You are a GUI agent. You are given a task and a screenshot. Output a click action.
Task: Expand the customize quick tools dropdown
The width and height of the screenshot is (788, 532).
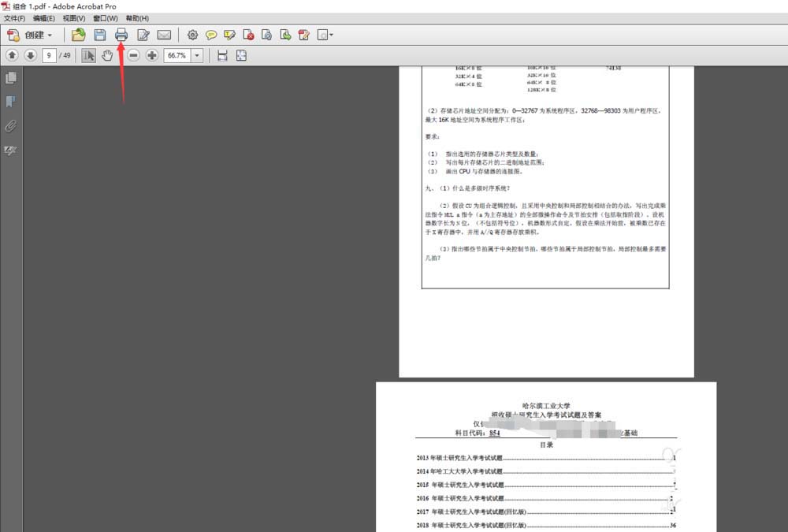click(x=325, y=35)
